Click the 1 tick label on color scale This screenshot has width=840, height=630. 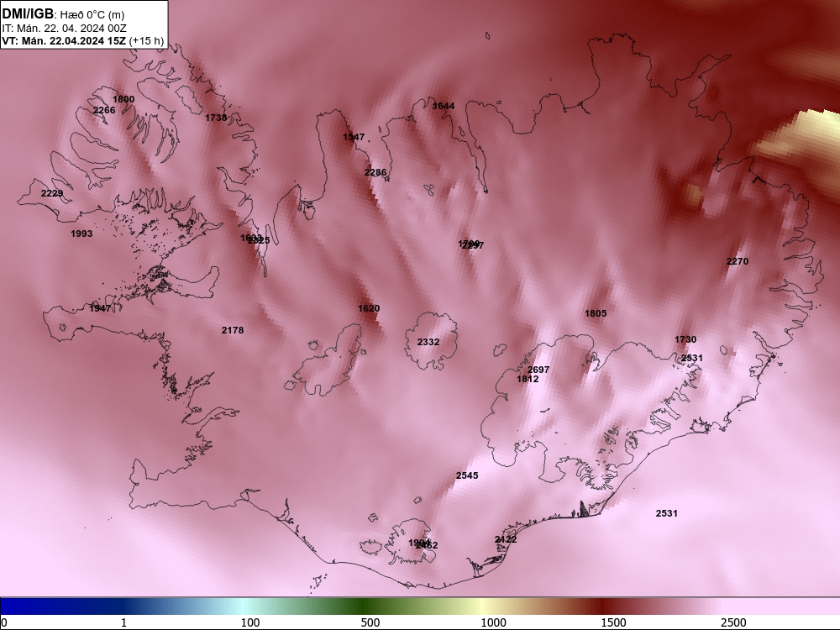(x=123, y=622)
